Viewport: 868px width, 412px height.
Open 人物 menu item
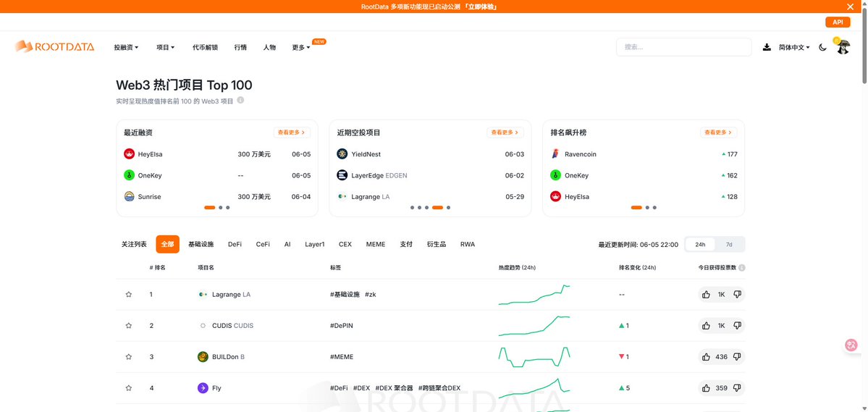pos(269,48)
